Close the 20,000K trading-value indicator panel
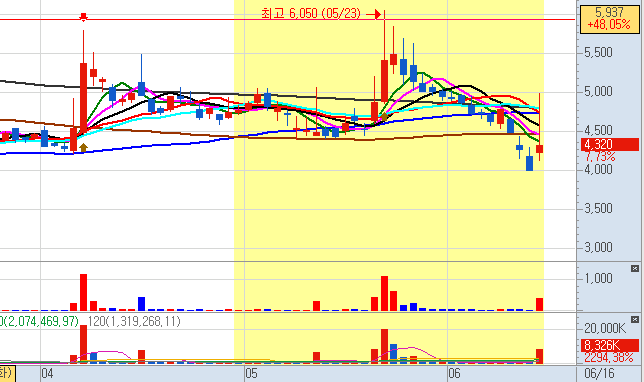The width and height of the screenshot is (644, 382). (635, 320)
